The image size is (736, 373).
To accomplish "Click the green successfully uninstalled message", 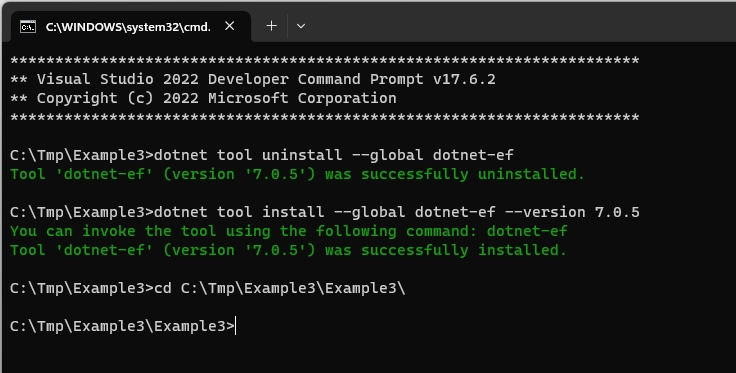I will tap(297, 175).
